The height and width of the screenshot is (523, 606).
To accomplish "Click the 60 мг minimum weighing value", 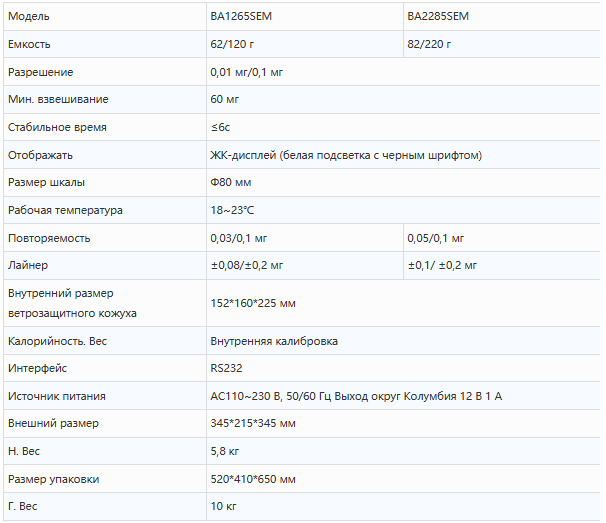I will click(225, 100).
